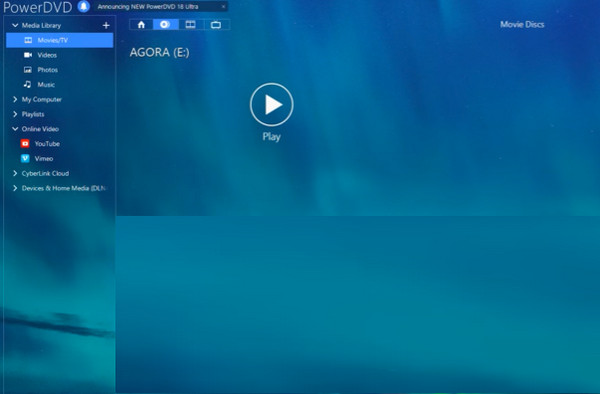600x394 pixels.
Task: Expand the CyberLink Cloud node
Action: 15,173
